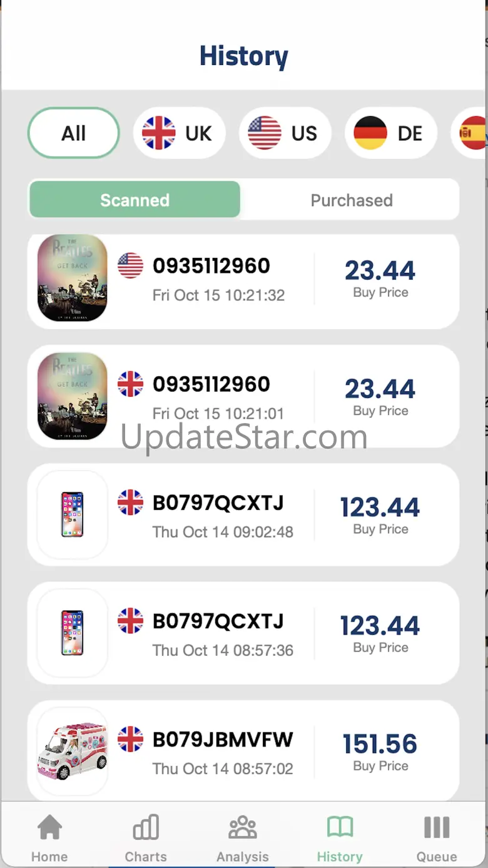Select the All marketplaces filter
The image size is (488, 868).
coord(73,133)
